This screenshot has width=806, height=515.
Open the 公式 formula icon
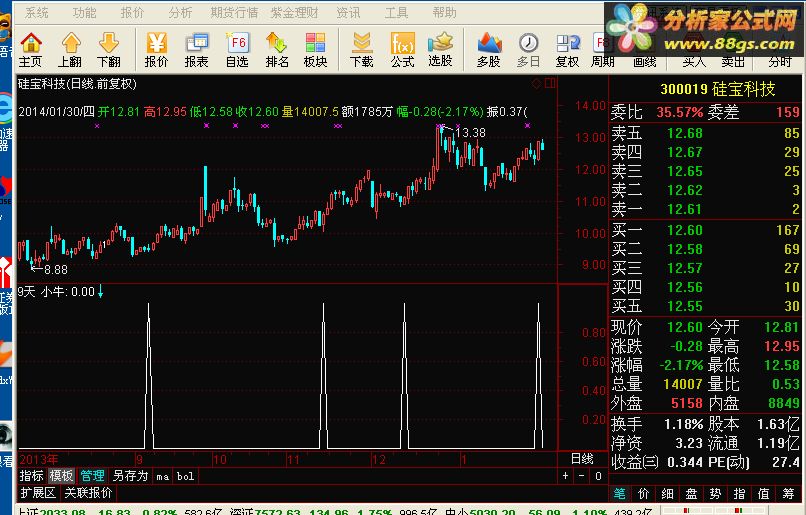[x=402, y=49]
